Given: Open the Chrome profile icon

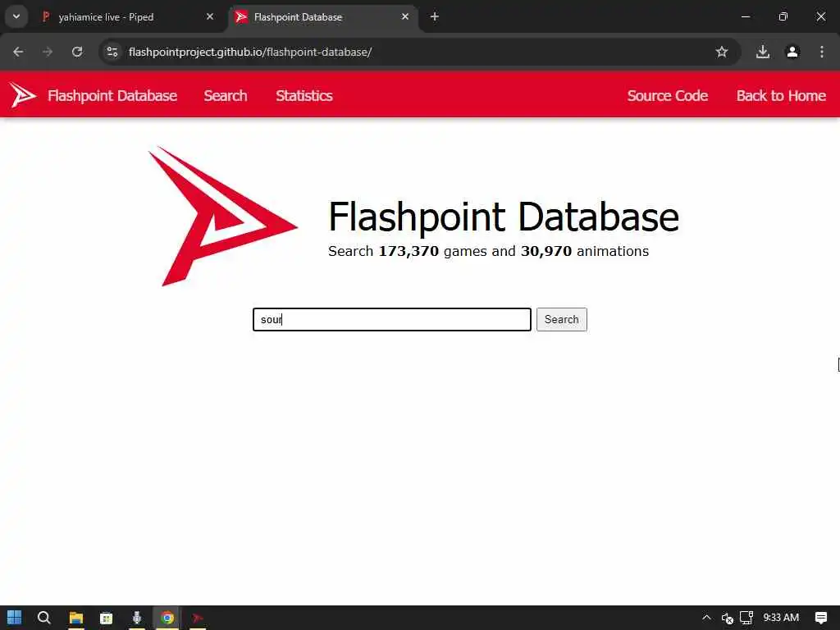Looking at the screenshot, I should click(792, 52).
